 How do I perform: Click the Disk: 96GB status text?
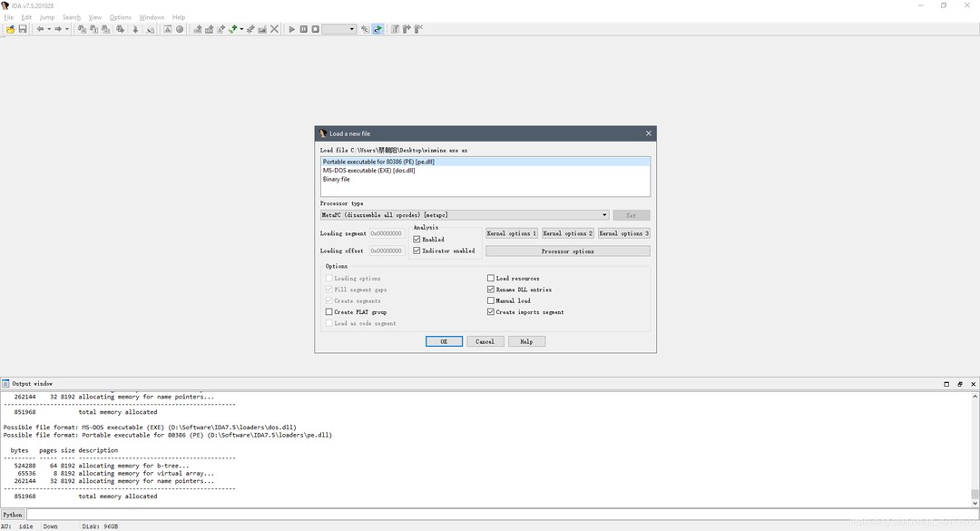click(x=100, y=526)
